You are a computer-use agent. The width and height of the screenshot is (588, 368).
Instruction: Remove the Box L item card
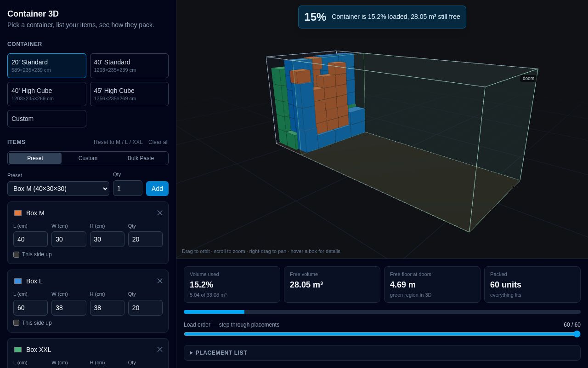[160, 281]
